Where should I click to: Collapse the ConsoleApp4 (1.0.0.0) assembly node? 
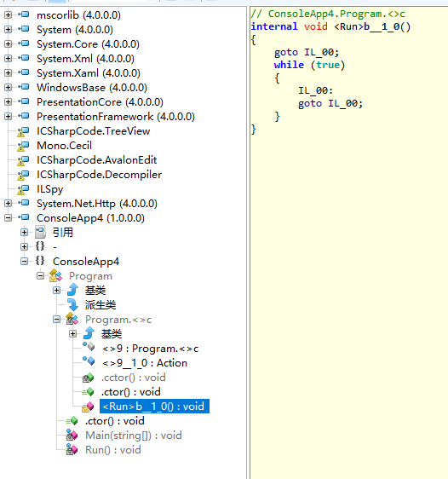click(9, 218)
